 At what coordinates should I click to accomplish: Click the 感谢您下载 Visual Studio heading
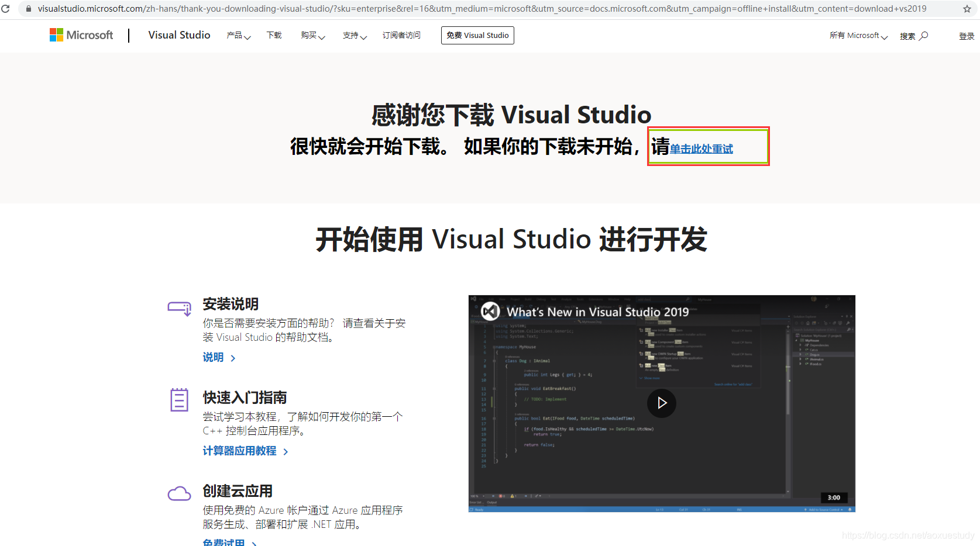coord(511,115)
